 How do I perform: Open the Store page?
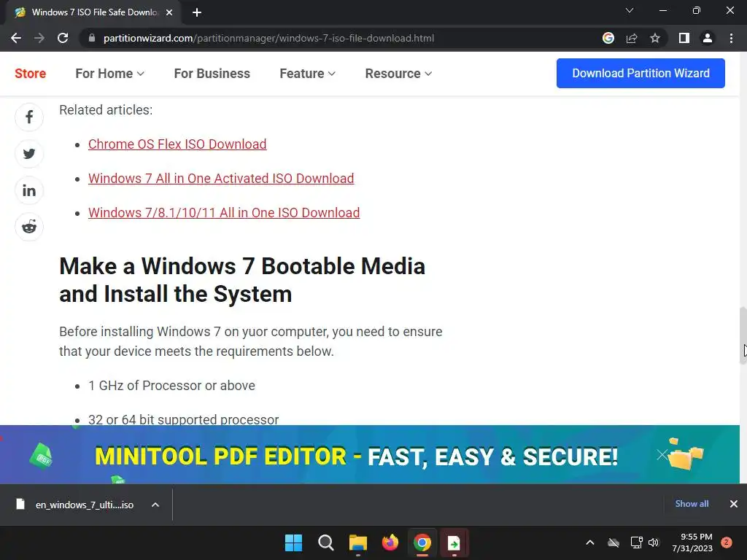(31, 74)
